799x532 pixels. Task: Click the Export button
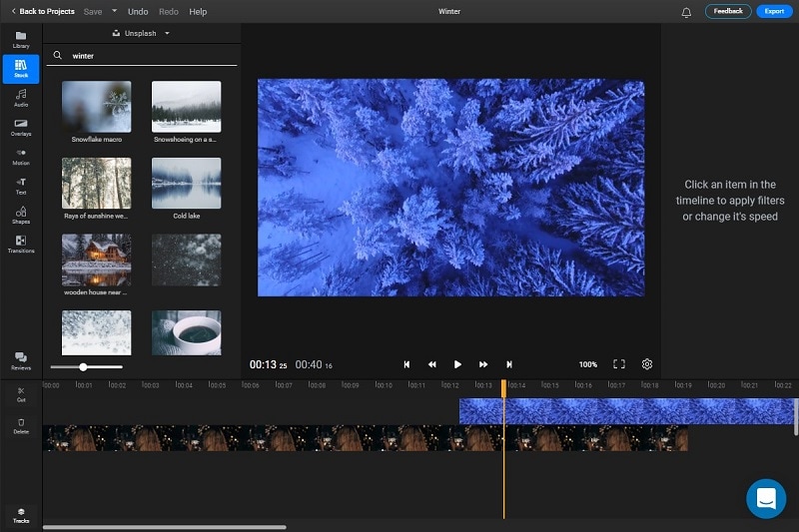[x=774, y=12]
